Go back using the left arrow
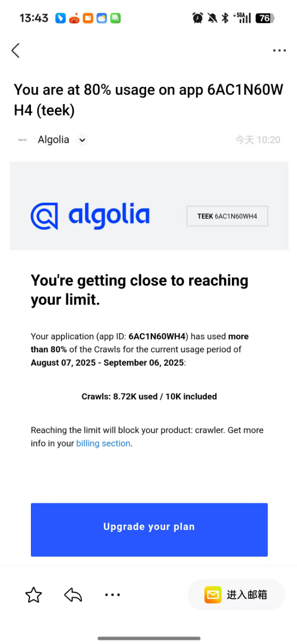Screen dimensions: 297x644 15,51
